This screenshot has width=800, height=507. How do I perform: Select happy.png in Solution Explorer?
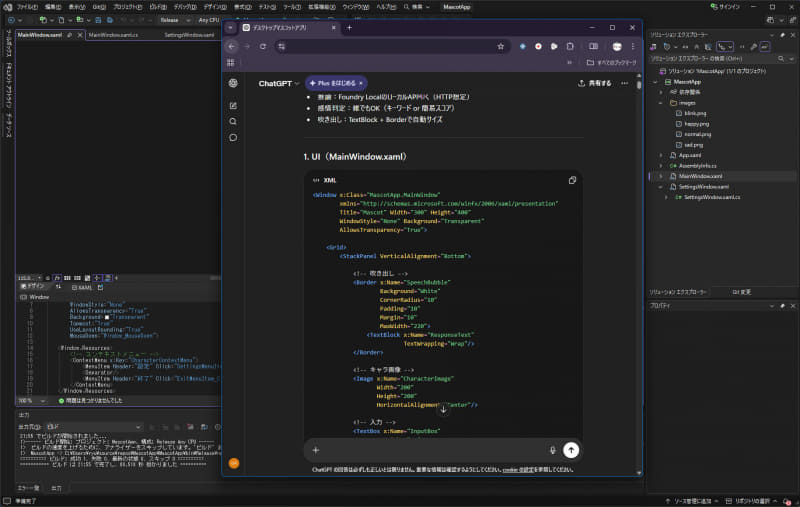click(696, 124)
